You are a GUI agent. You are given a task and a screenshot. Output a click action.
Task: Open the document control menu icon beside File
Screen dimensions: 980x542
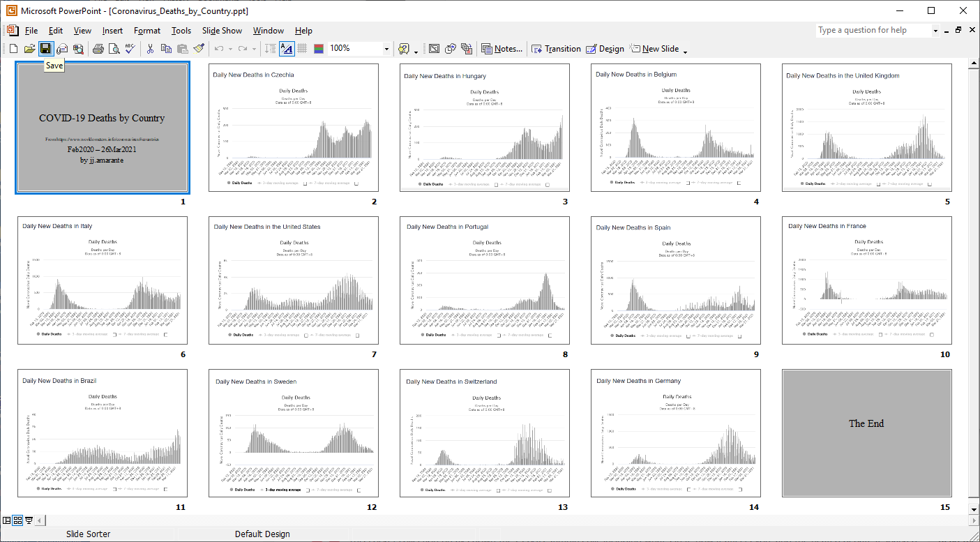13,31
